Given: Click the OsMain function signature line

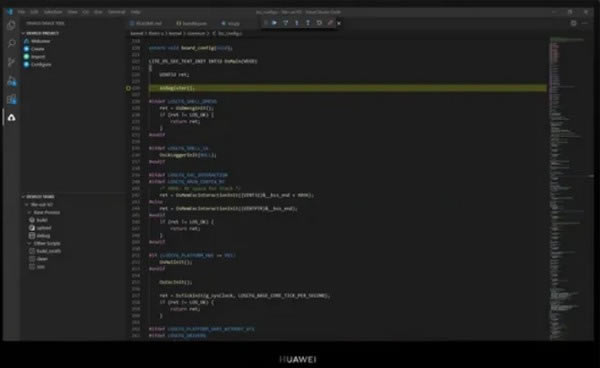Looking at the screenshot, I should 203,61.
